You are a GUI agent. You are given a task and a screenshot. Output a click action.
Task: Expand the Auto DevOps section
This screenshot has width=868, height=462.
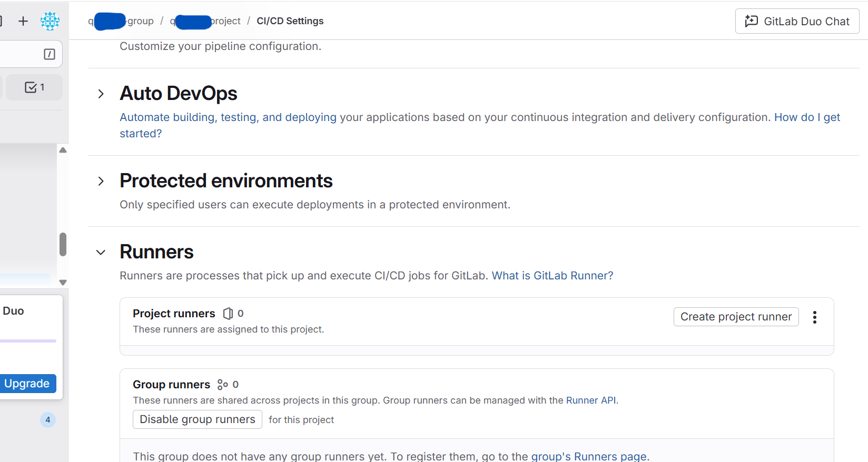click(101, 94)
